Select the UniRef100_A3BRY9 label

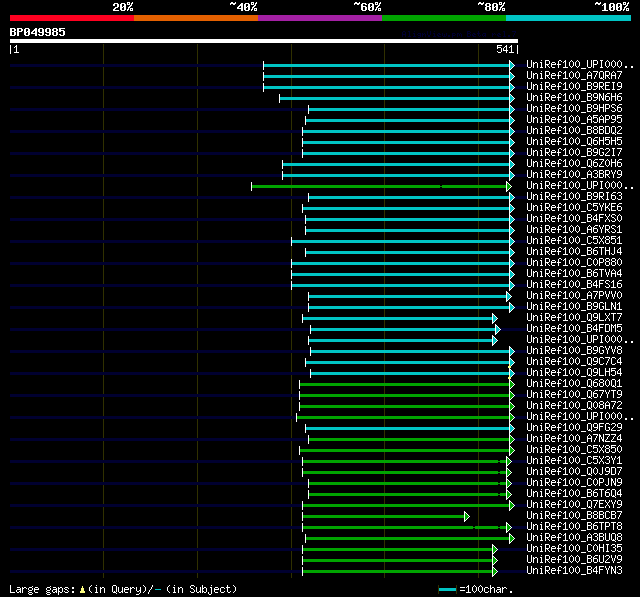tap(574, 175)
